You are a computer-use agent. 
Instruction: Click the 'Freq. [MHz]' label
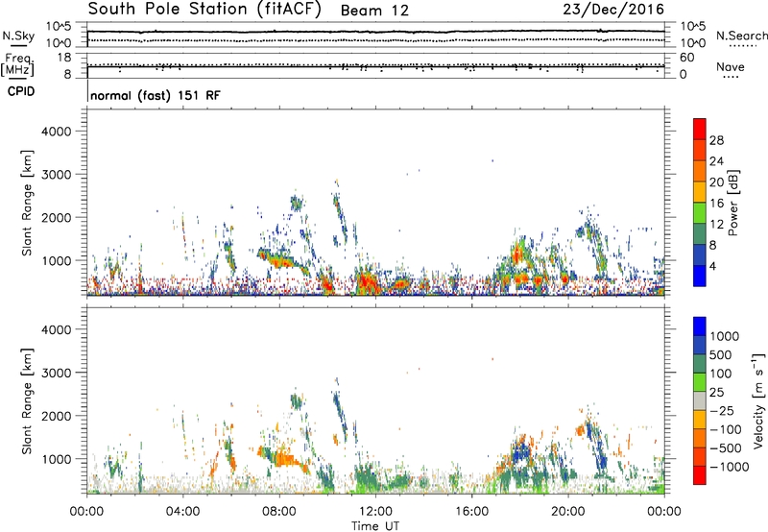tap(18, 65)
